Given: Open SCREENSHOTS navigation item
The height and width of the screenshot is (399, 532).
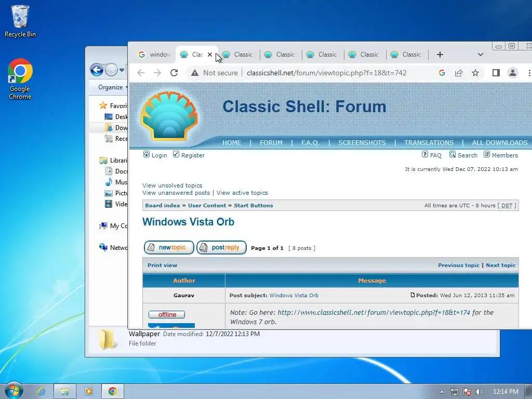Looking at the screenshot, I should (x=362, y=143).
